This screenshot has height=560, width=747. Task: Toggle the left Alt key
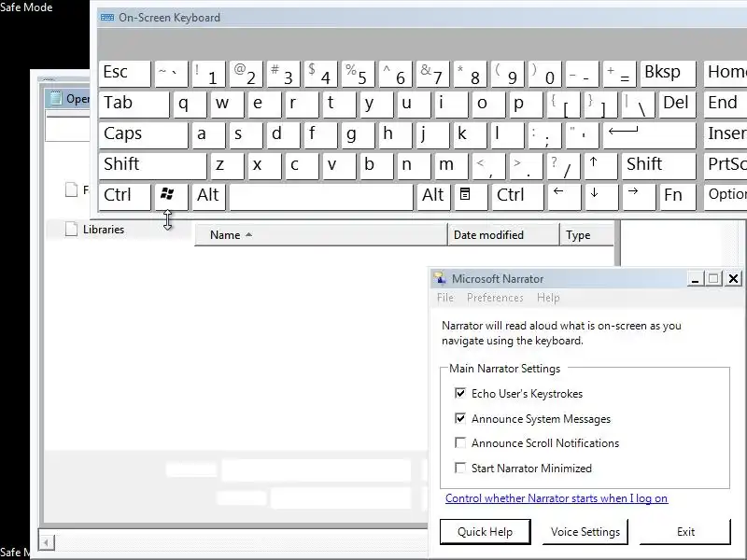208,196
